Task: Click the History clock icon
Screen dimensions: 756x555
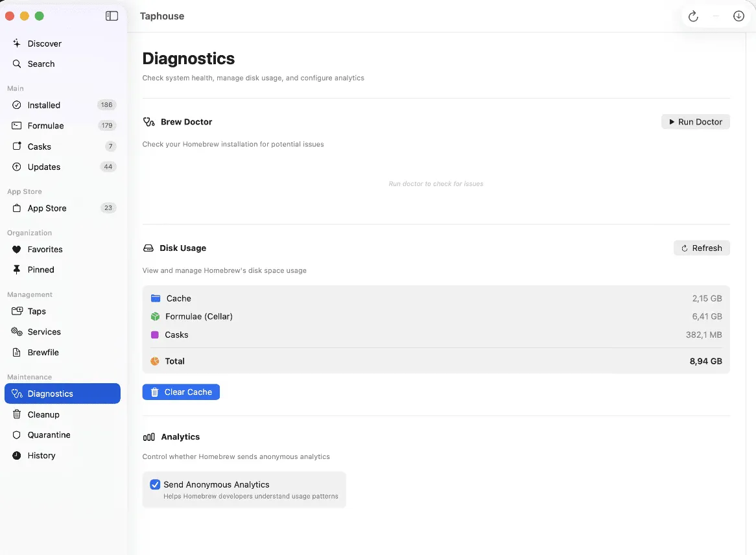Action: pos(17,455)
